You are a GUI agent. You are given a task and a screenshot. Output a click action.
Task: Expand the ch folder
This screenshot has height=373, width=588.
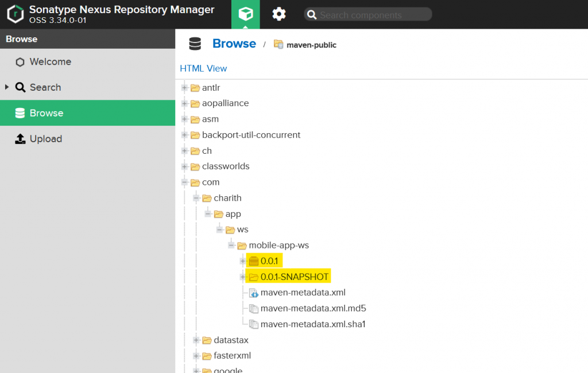pyautogui.click(x=184, y=151)
